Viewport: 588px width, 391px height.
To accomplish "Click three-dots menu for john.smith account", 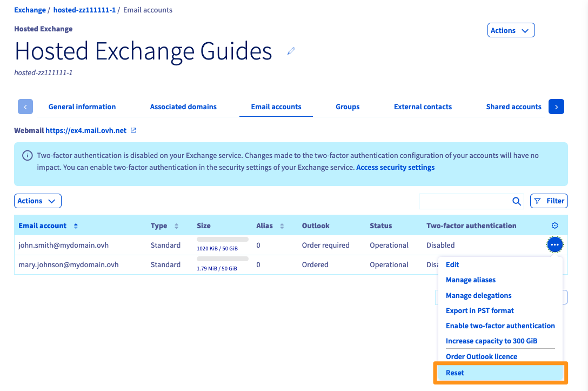I will (x=554, y=245).
